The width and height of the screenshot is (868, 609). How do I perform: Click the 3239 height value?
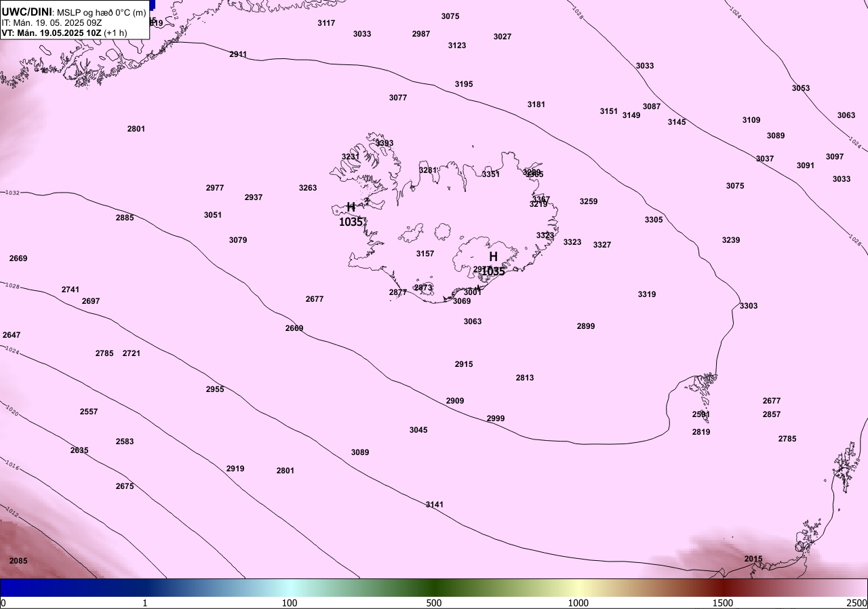point(731,240)
